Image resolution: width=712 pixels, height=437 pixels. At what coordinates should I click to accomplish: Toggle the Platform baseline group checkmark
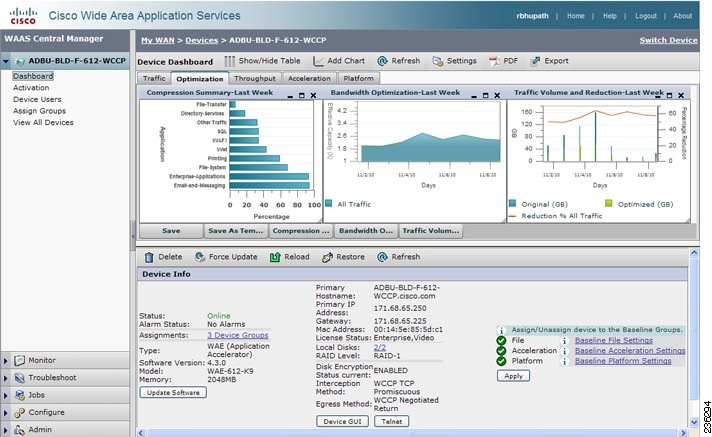click(501, 362)
